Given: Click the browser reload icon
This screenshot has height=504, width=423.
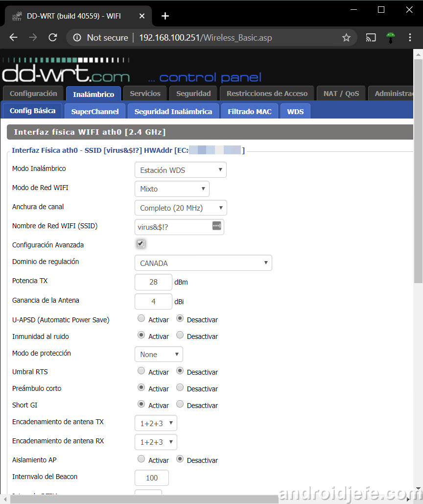Looking at the screenshot, I should 53,38.
